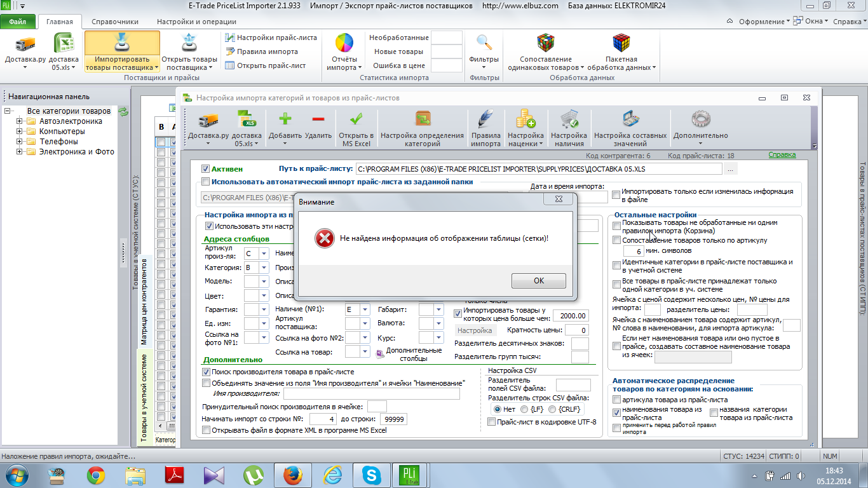Click the path browse button with ellipsis
This screenshot has width=868, height=488.
point(731,169)
